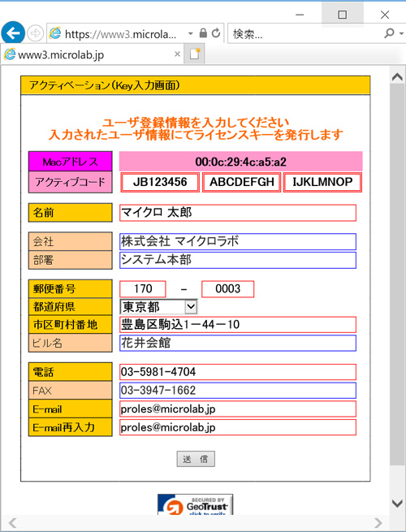
Task: Click the 送信 submit button
Action: click(196, 459)
